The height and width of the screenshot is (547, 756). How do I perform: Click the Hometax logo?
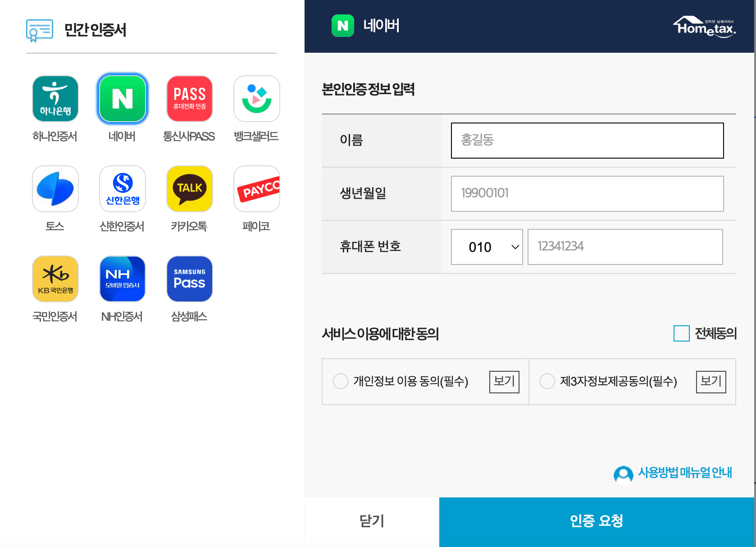[x=705, y=27]
